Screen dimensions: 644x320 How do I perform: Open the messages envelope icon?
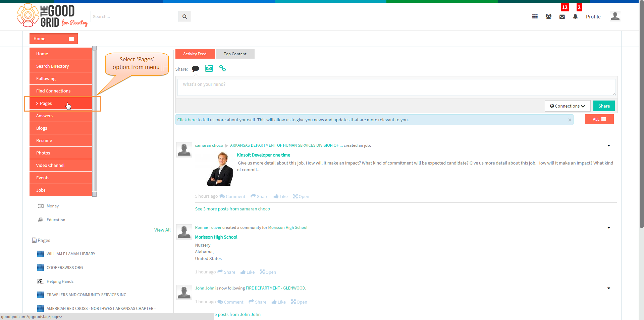pos(562,17)
